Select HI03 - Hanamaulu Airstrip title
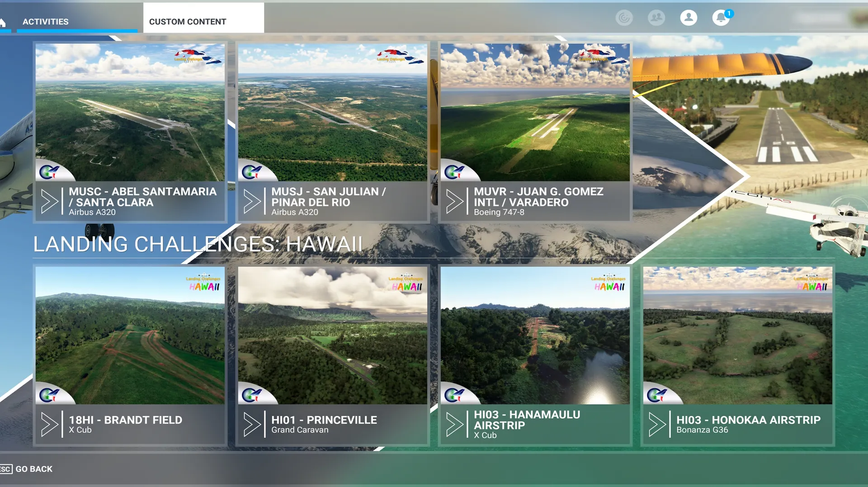 tap(527, 420)
